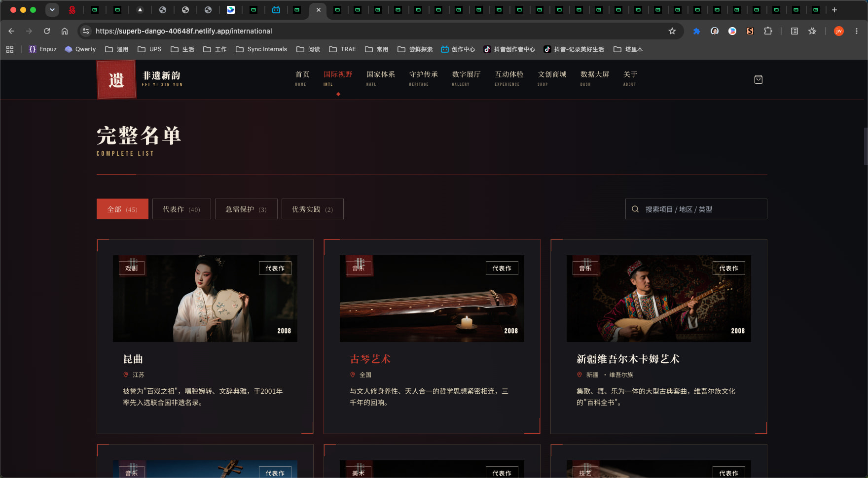The width and height of the screenshot is (868, 478).
Task: Click the browser address bar URL
Action: click(183, 31)
